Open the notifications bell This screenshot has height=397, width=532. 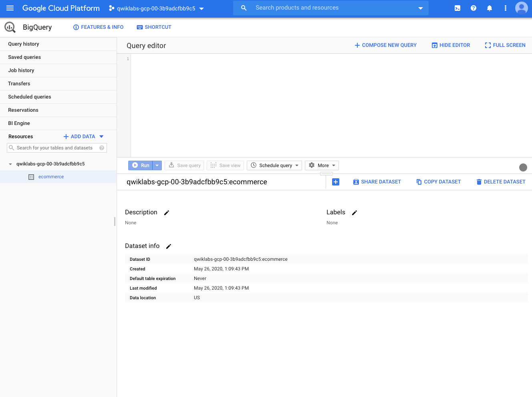tap(490, 8)
